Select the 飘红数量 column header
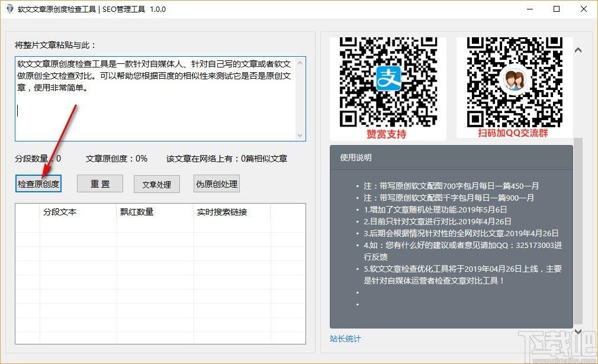598x364 pixels. tap(137, 212)
